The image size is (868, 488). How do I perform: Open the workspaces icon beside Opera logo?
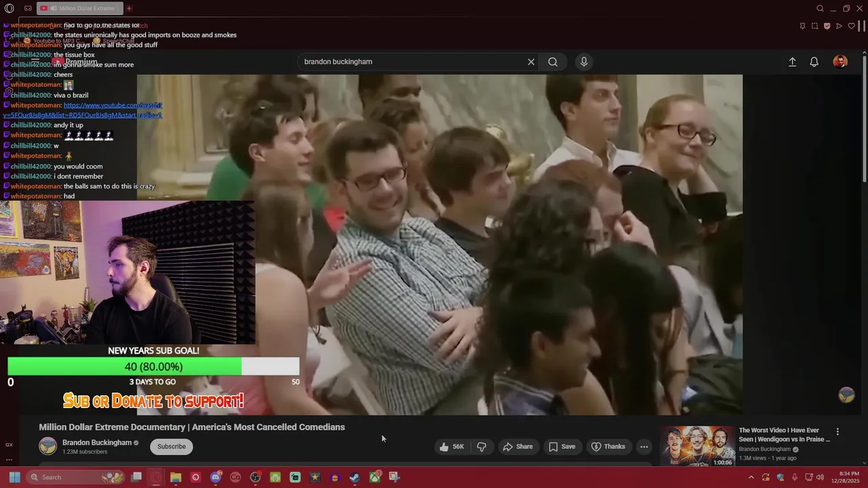coord(28,9)
